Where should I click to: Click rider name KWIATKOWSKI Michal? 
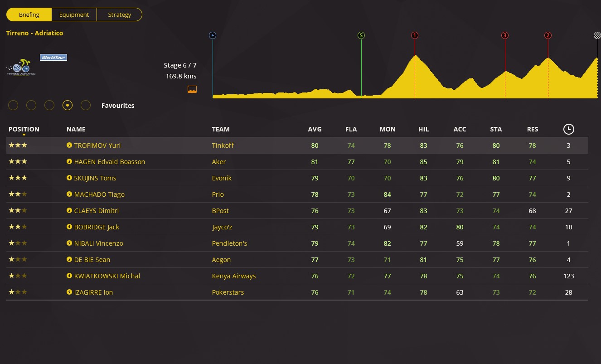pos(107,276)
